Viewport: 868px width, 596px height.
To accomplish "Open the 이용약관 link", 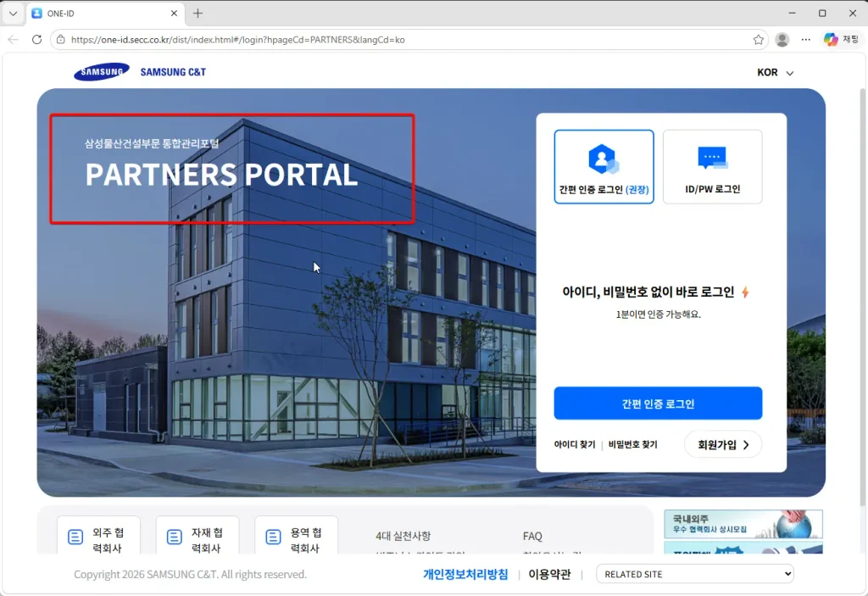I will coord(549,575).
